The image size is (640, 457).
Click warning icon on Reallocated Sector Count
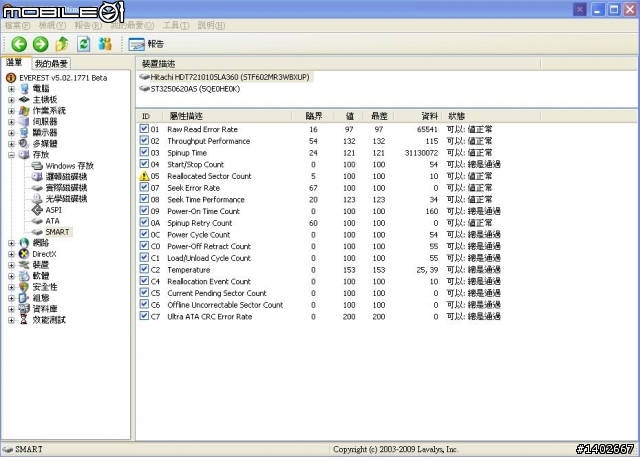(144, 176)
